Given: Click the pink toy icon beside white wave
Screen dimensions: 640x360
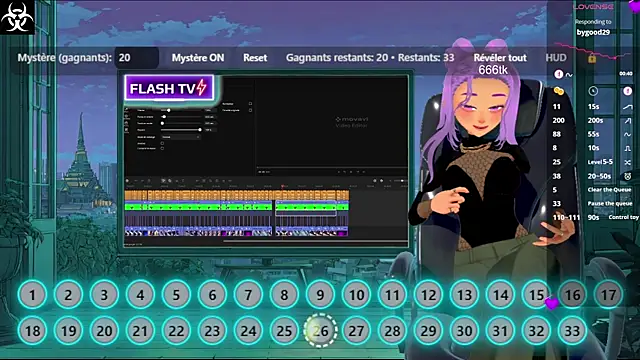Looking at the screenshot, I should point(559,74).
